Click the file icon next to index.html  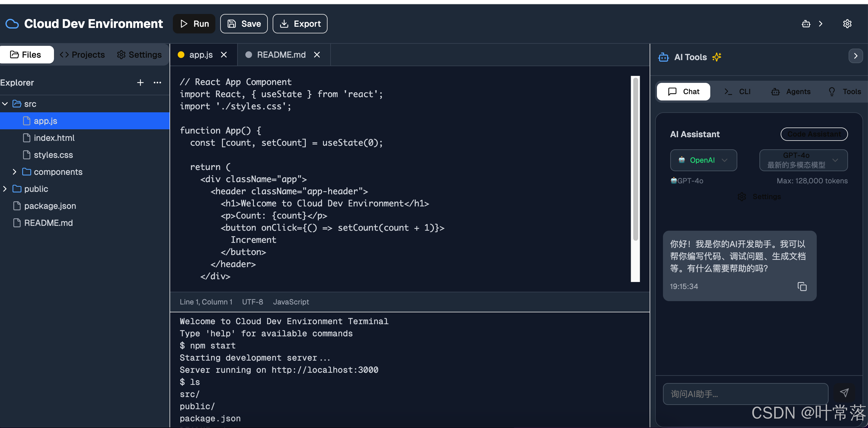pyautogui.click(x=27, y=138)
